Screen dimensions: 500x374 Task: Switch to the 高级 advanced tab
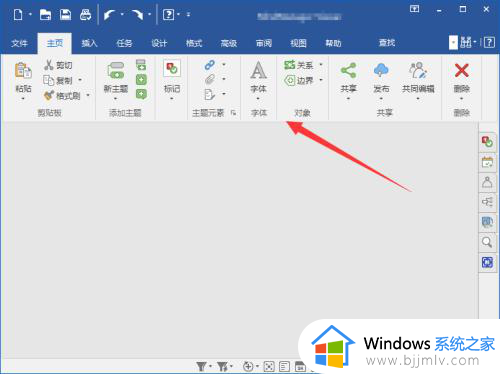pos(229,43)
